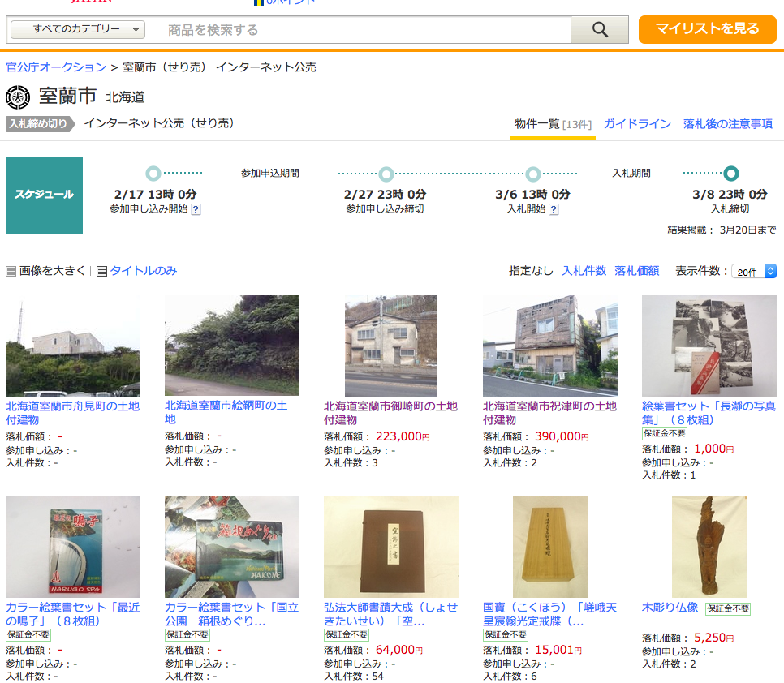Open thumbnail of 舟見町の土地付建物
The width and height of the screenshot is (784, 683).
pyautogui.click(x=73, y=346)
